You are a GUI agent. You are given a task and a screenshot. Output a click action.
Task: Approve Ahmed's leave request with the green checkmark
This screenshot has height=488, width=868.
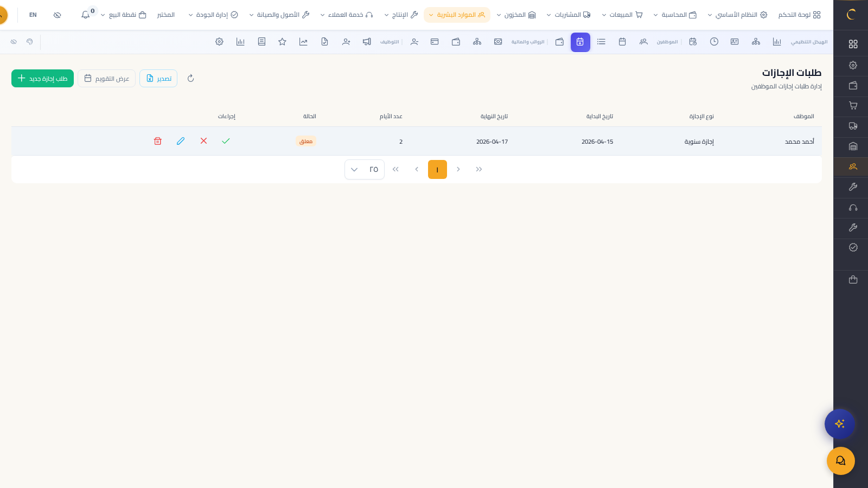point(226,141)
